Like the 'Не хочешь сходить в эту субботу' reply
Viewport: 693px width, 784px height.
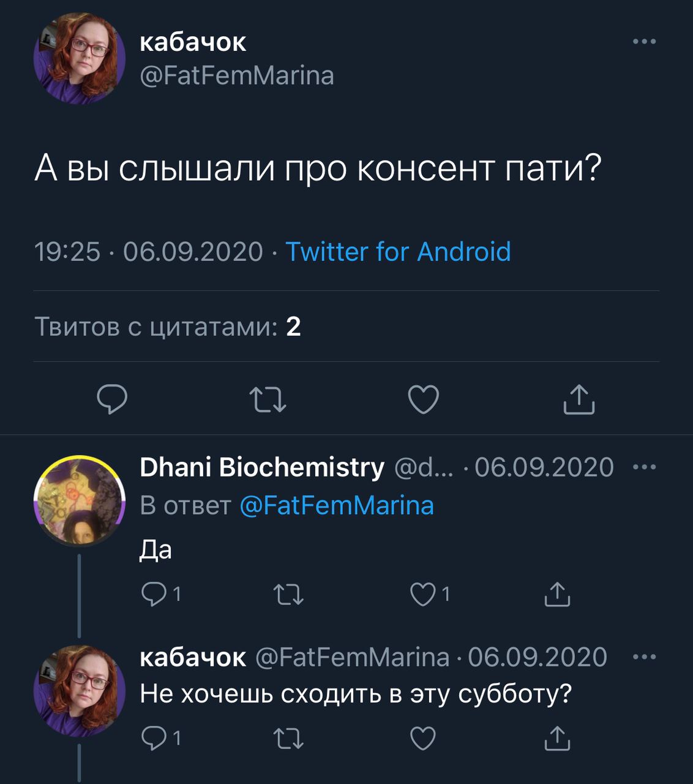click(422, 738)
